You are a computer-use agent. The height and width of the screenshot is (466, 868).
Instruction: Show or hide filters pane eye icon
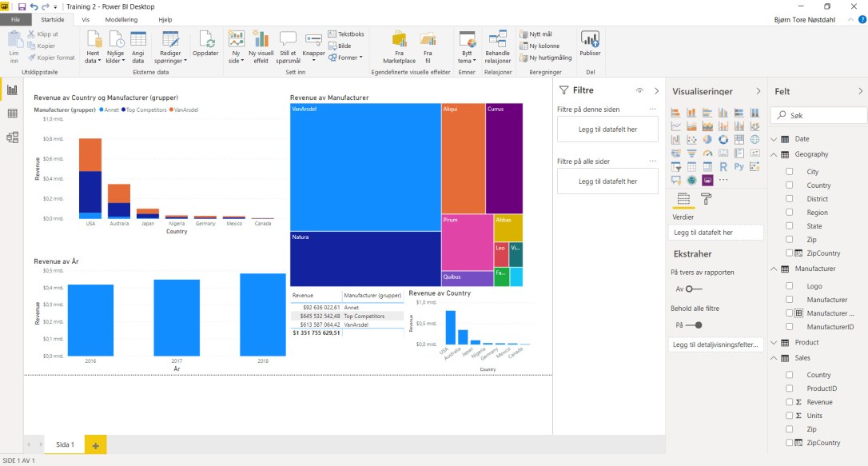click(639, 90)
